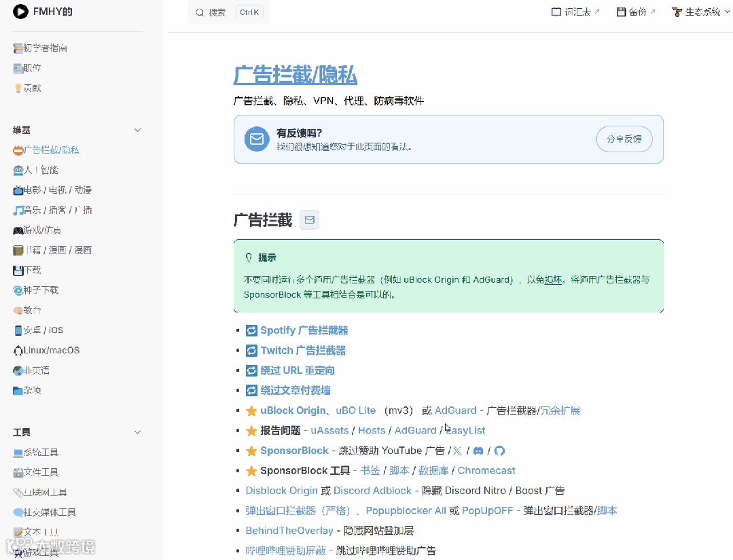
Task: Open the BehindTheOverlay link
Action: [x=289, y=531]
